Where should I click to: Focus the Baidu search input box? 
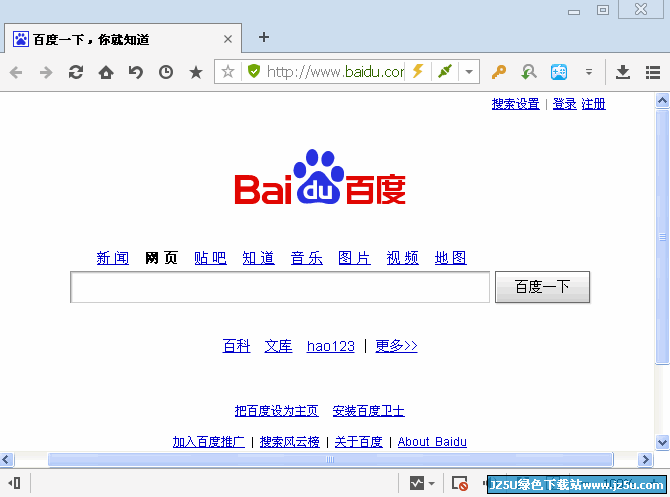point(280,287)
